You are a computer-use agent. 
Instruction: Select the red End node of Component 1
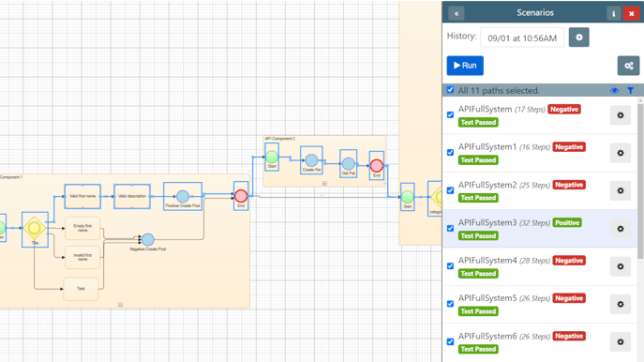tap(241, 196)
